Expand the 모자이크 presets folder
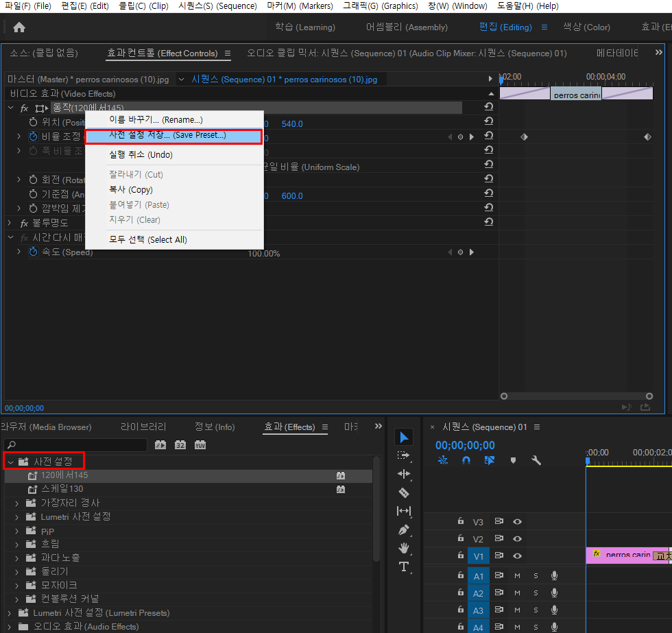Screen dimensions: 672x633 tap(16, 585)
